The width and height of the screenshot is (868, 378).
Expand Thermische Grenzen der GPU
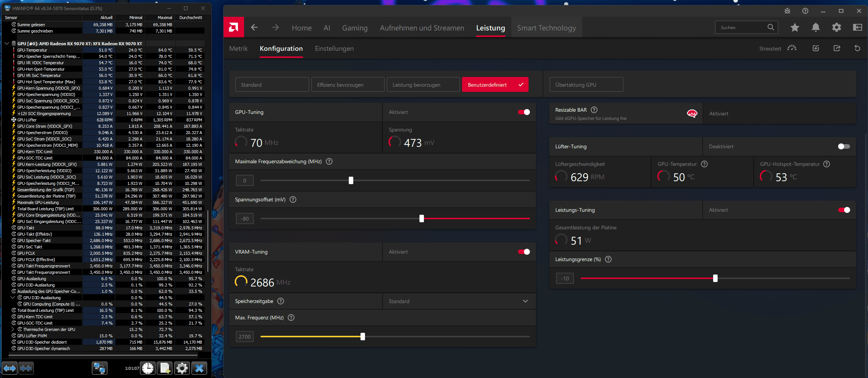tap(13, 329)
